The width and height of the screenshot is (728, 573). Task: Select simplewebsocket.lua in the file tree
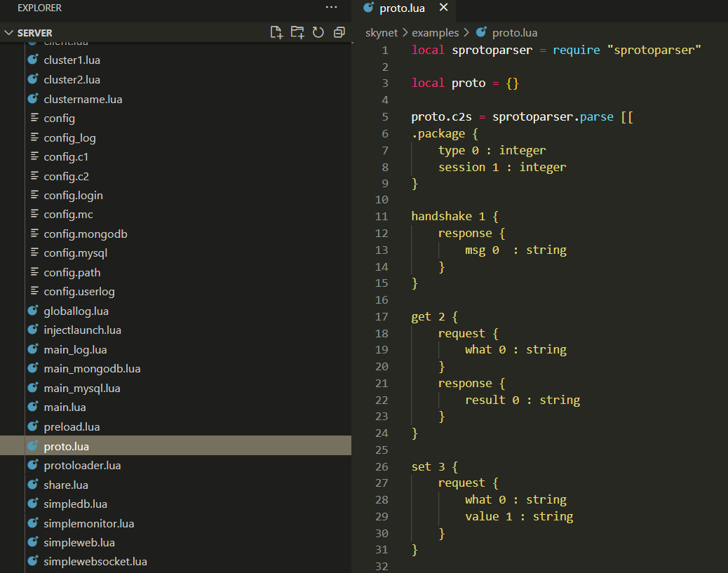(95, 562)
